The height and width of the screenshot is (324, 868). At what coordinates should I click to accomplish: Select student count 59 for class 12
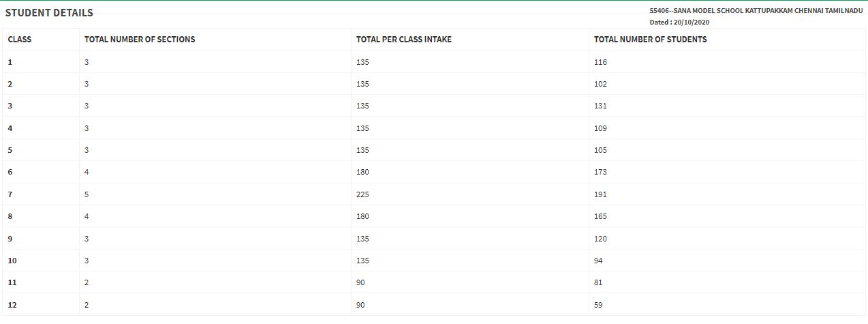tap(598, 305)
